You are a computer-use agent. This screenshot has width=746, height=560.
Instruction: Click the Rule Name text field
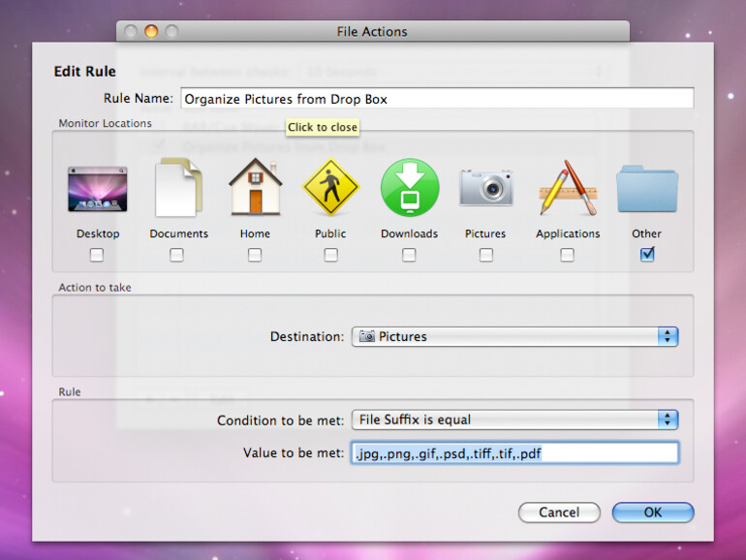(437, 99)
